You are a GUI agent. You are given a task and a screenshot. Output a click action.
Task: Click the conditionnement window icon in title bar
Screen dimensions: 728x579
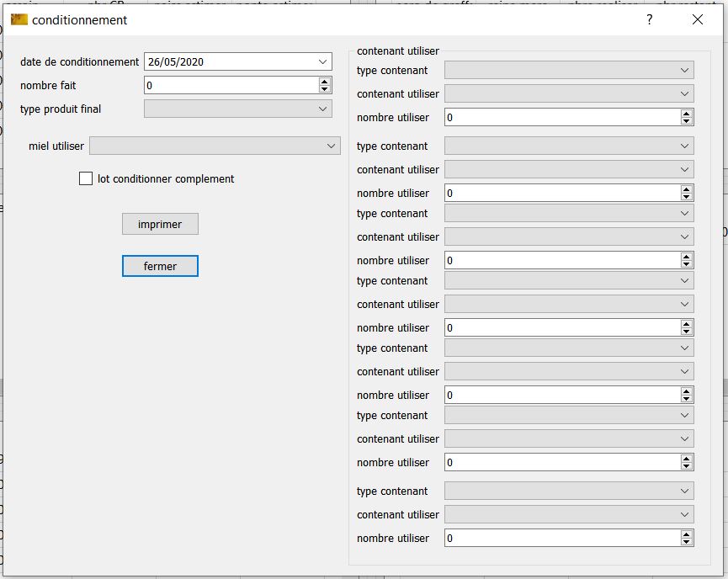pyautogui.click(x=19, y=20)
